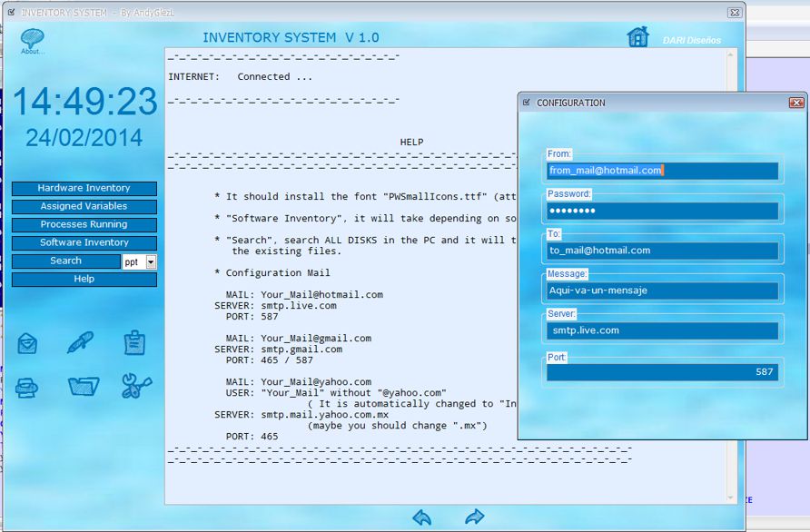Viewport: 810px width, 532px height.
Task: Show the Assigned Variables list
Action: click(84, 206)
